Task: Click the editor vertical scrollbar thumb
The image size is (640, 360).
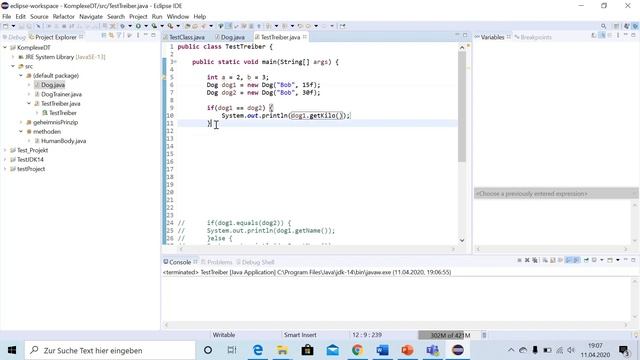Action: pyautogui.click(x=462, y=106)
